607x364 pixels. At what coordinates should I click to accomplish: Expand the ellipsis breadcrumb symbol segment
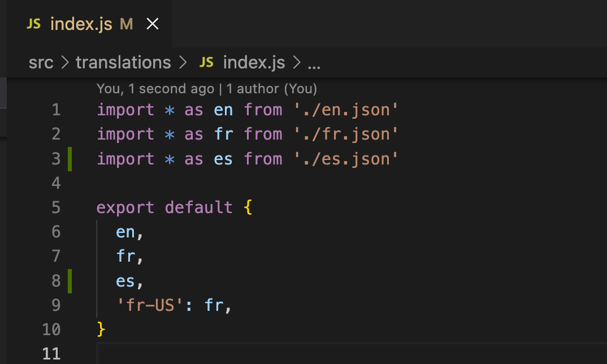(x=314, y=63)
